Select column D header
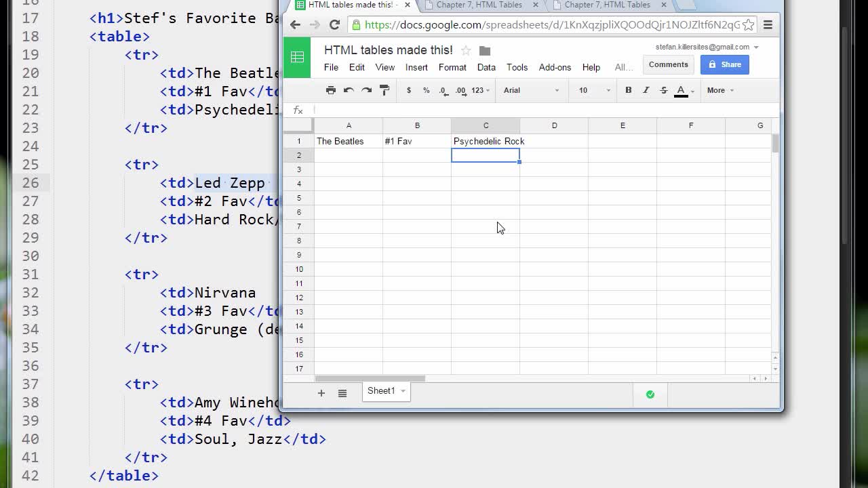 (x=554, y=125)
